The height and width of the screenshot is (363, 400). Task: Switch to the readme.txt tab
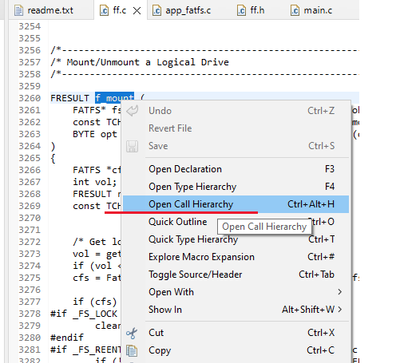point(51,10)
